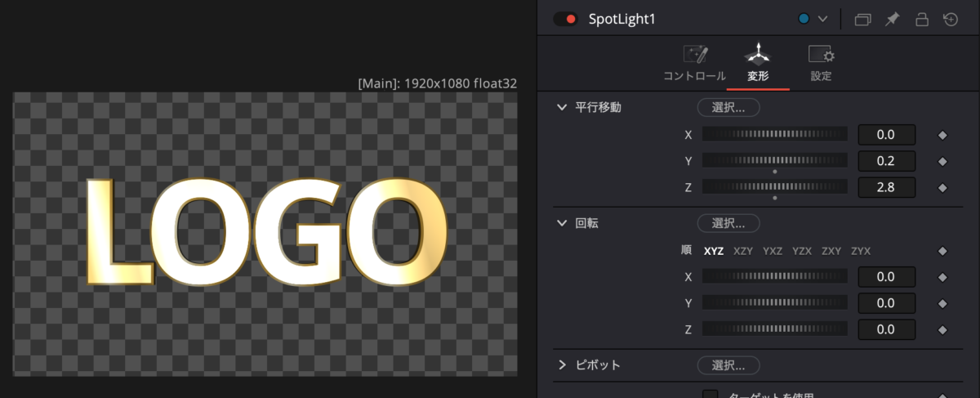Select YXZ rotation order
Screen dimensions: 980x398
(x=773, y=251)
